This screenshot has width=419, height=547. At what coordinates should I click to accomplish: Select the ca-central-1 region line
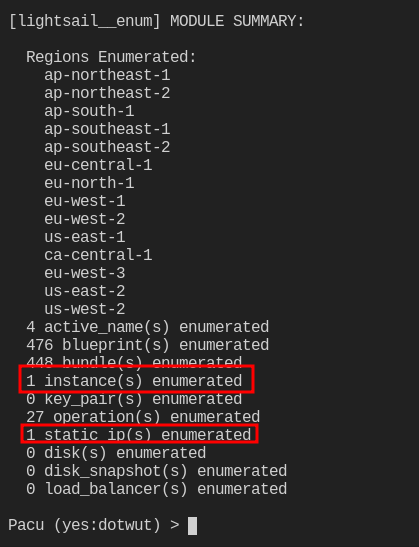point(98,255)
